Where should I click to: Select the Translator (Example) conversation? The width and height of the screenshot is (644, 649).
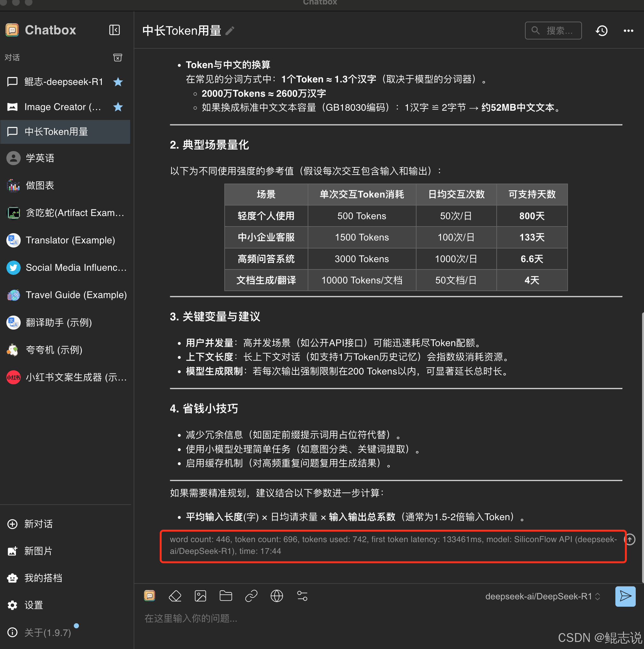pos(70,241)
